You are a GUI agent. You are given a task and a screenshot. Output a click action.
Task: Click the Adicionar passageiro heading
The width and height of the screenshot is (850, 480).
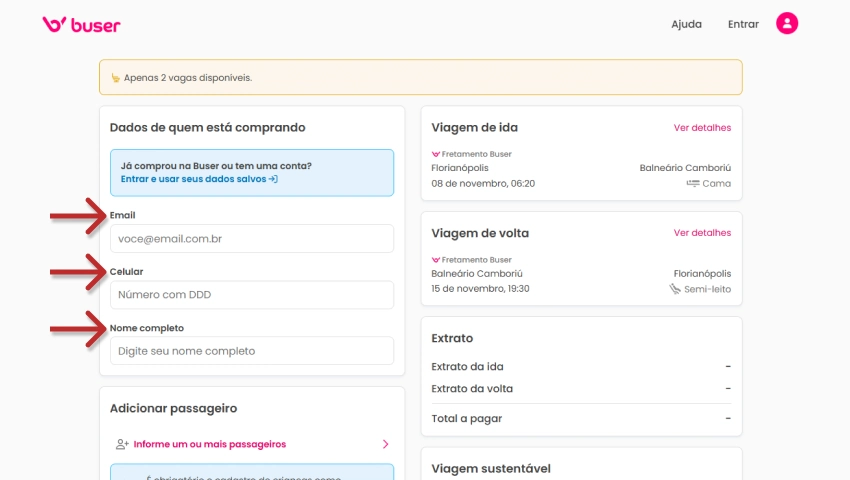[173, 408]
